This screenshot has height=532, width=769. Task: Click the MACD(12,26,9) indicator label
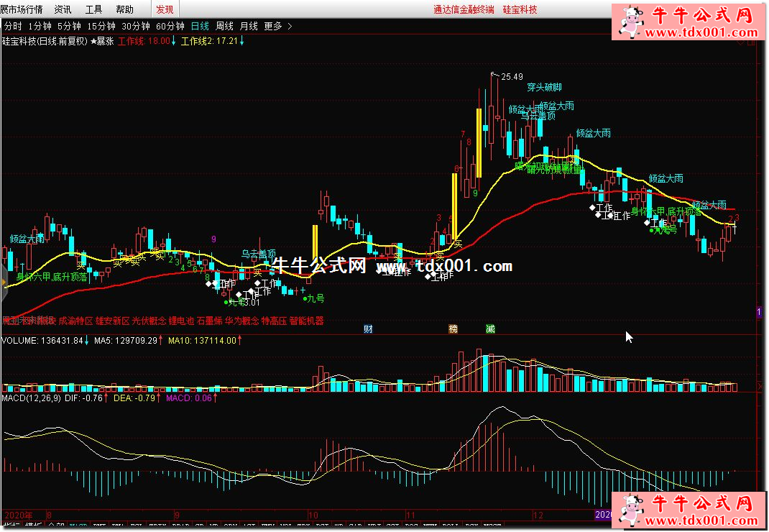click(x=32, y=398)
